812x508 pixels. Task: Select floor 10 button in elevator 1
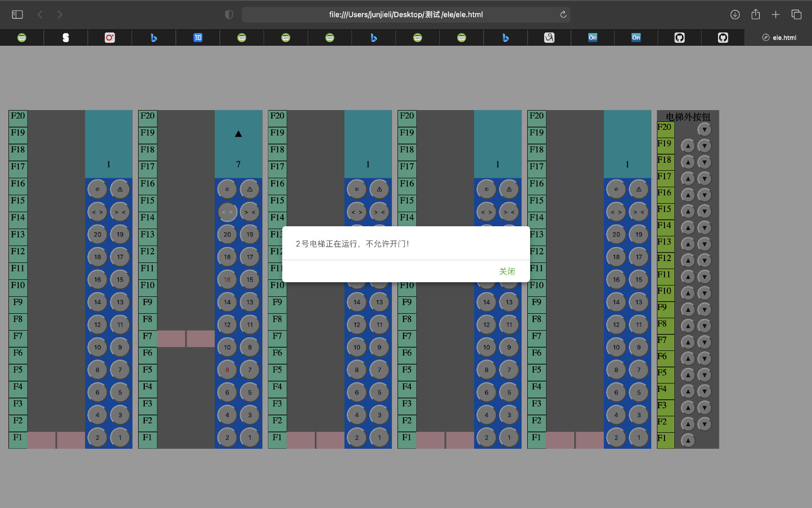[x=98, y=347]
